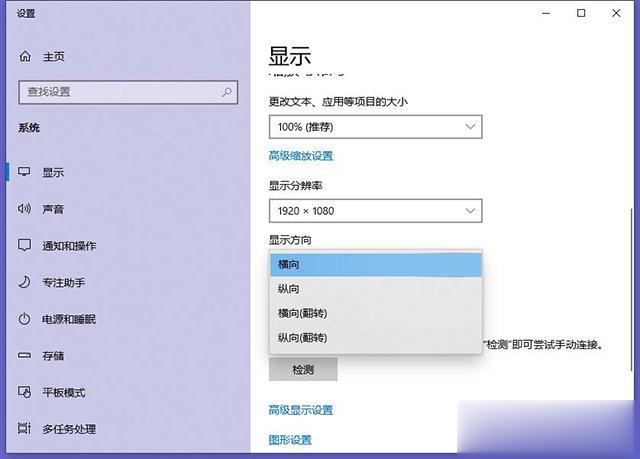Viewport: 640px width, 459px height.
Task: Open the 高级缩放设置 link
Action: (301, 156)
